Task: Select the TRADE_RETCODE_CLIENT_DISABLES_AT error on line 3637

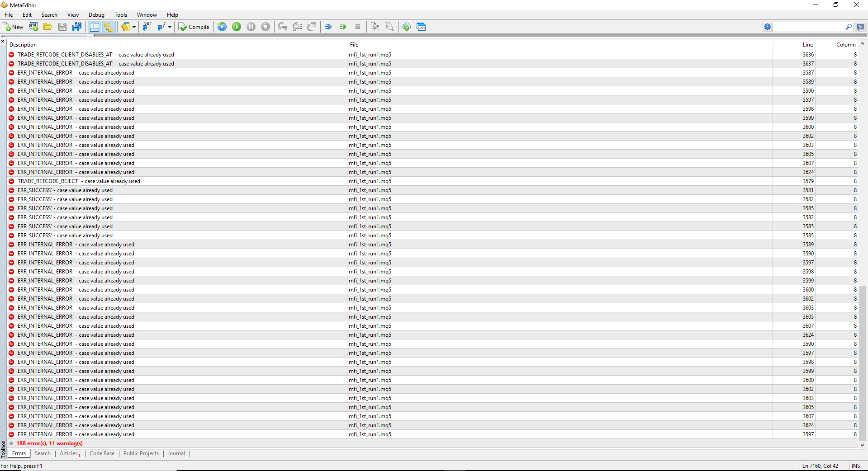Action: [x=432, y=64]
